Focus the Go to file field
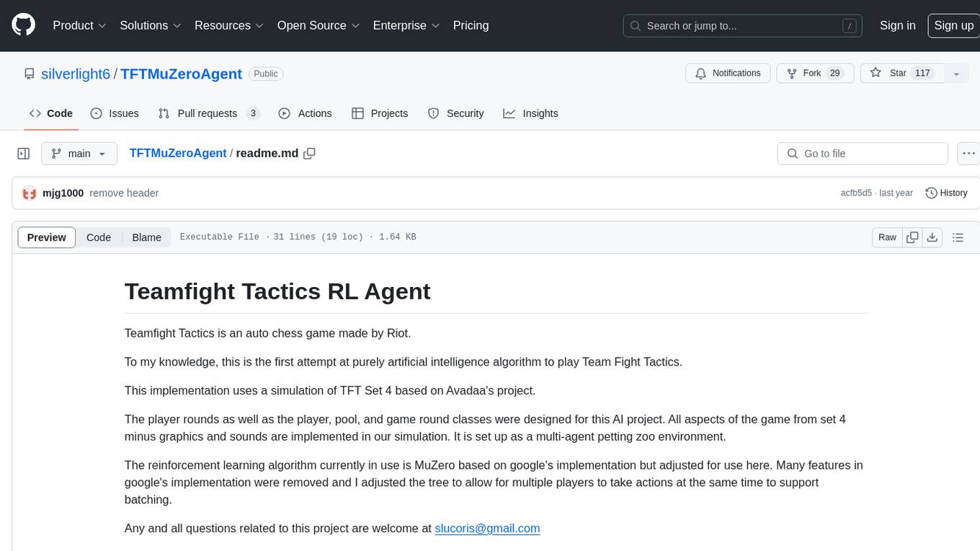The image size is (980, 551). 863,154
